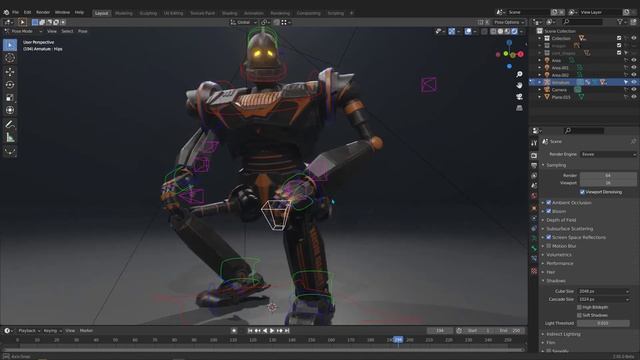Select the Breakdowner tool
Image resolution: width=640 pixels, height=360 pixels.
10,151
